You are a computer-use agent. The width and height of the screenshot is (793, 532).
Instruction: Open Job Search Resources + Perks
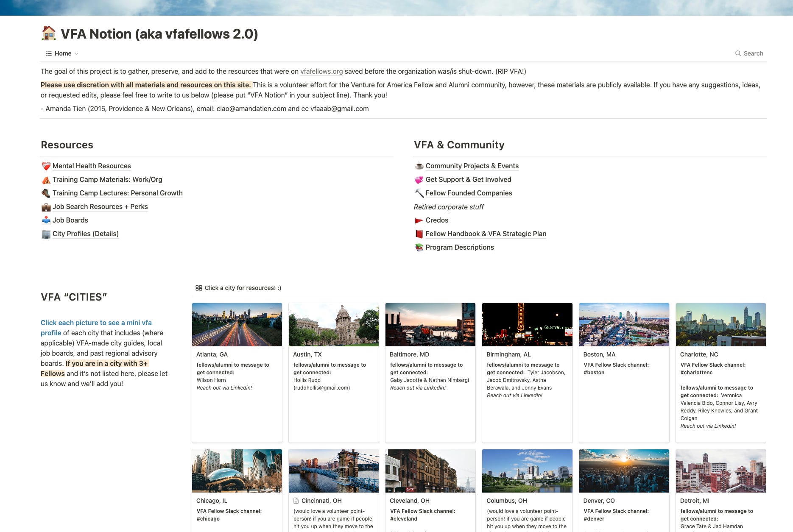pos(100,206)
